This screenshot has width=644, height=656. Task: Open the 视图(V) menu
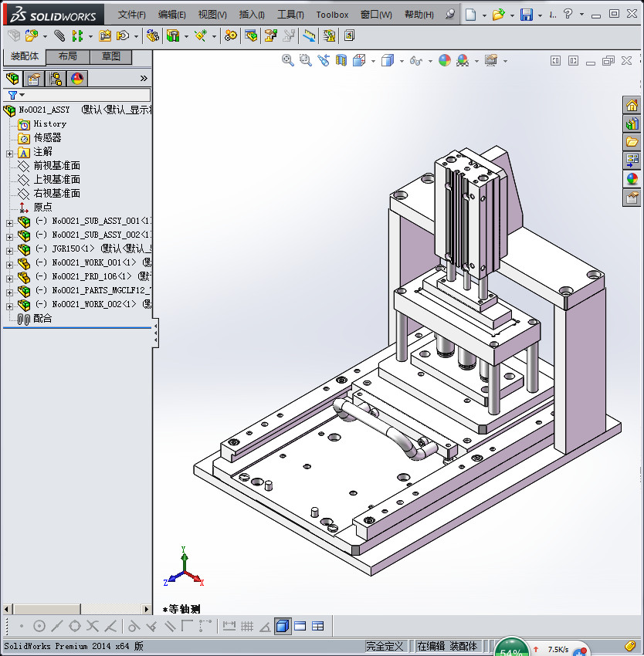[x=212, y=15]
